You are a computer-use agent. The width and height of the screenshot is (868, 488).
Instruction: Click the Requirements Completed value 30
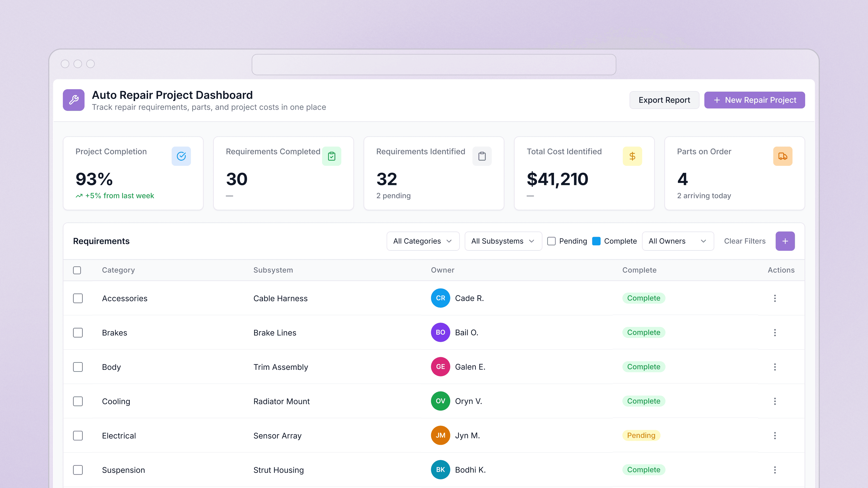[x=236, y=179]
